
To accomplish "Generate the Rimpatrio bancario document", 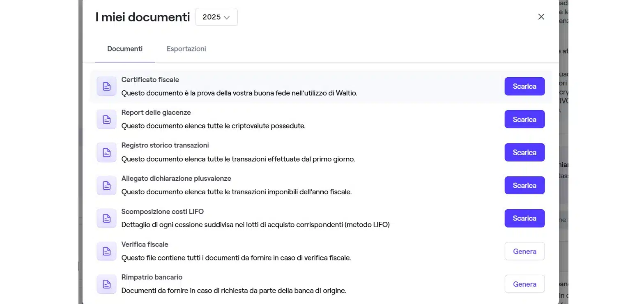I will tap(524, 284).
